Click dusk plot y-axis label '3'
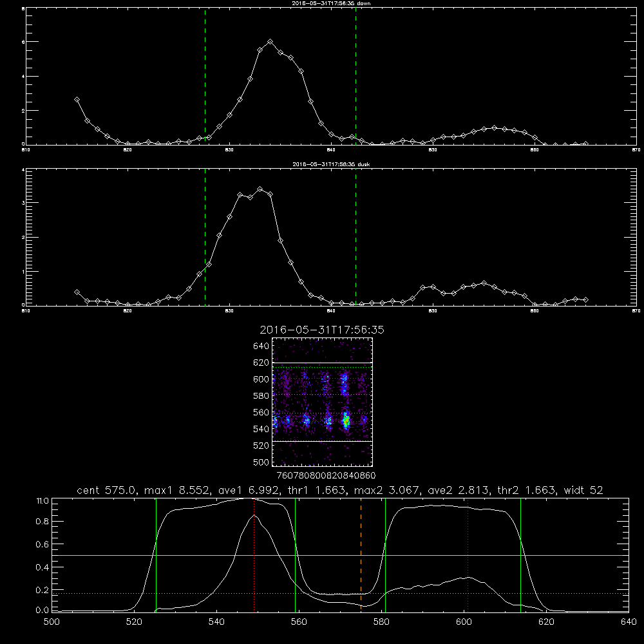Screen dimensions: 644x644 [23, 203]
